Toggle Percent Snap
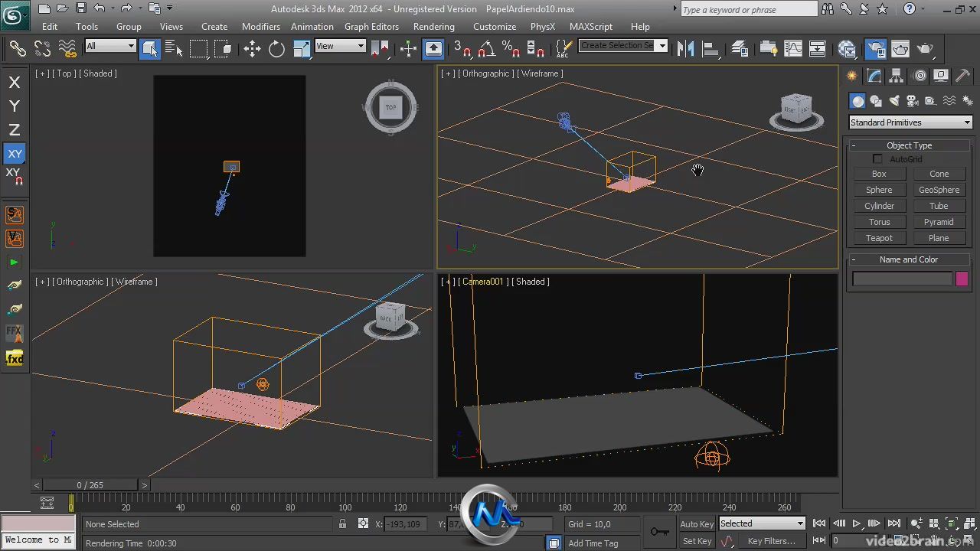 [x=511, y=49]
